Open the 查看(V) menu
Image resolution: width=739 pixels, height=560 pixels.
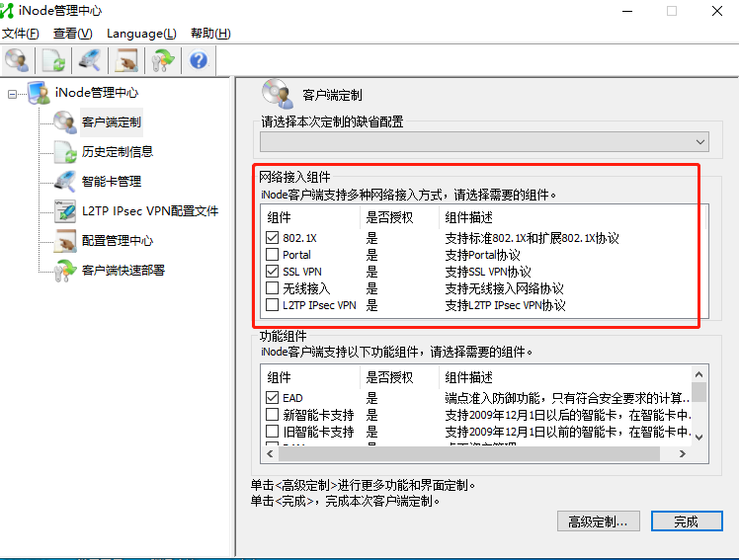(x=72, y=34)
